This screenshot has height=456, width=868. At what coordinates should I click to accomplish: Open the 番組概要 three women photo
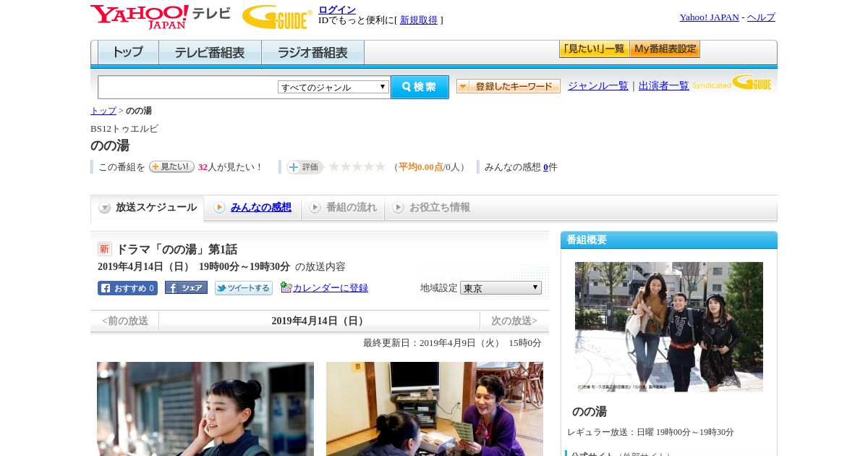point(669,327)
